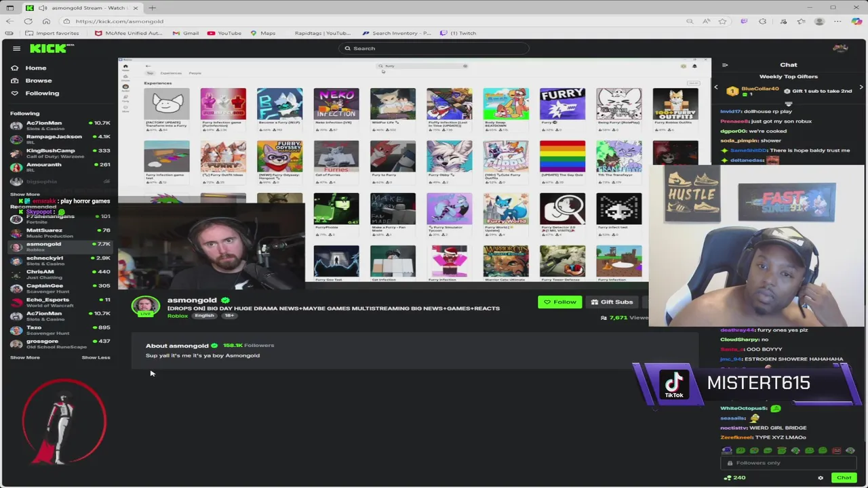868x488 pixels.
Task: Click the Roblox category link
Action: click(178, 316)
